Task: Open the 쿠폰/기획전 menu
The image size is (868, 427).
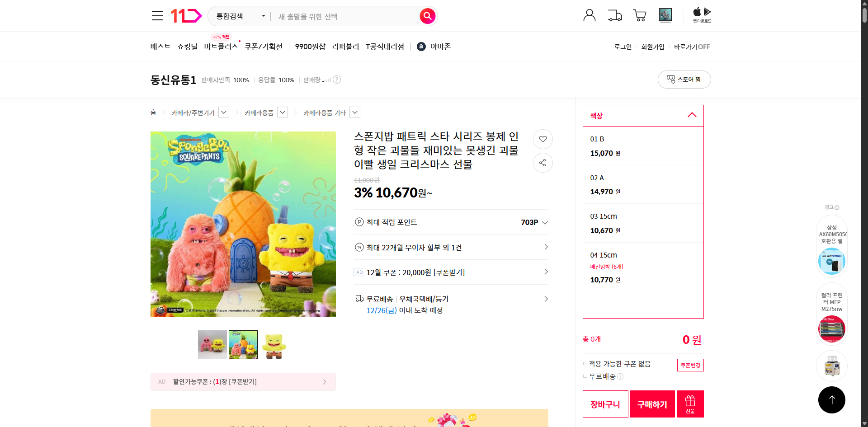Action: coord(264,46)
